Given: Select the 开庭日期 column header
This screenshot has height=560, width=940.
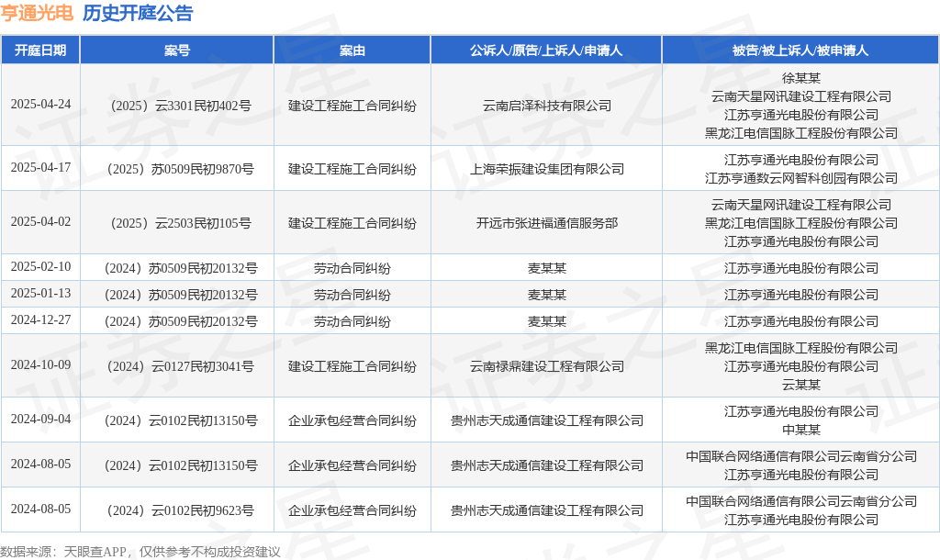Looking at the screenshot, I should click(x=40, y=50).
